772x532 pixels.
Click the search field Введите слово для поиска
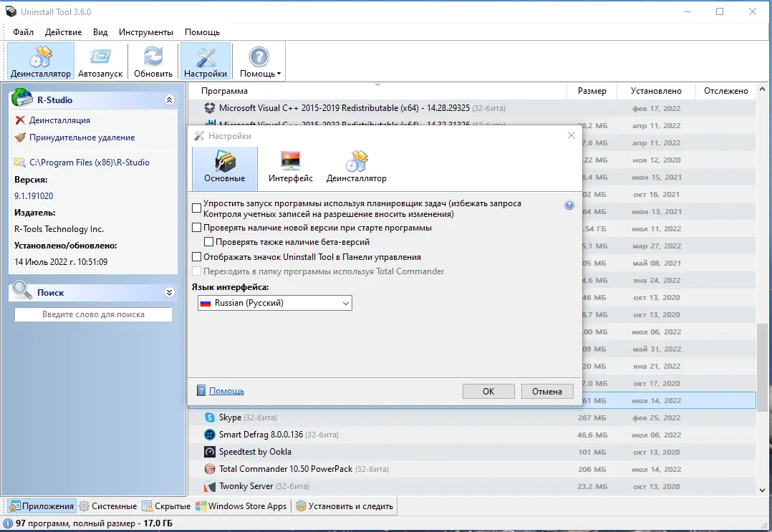pos(93,314)
